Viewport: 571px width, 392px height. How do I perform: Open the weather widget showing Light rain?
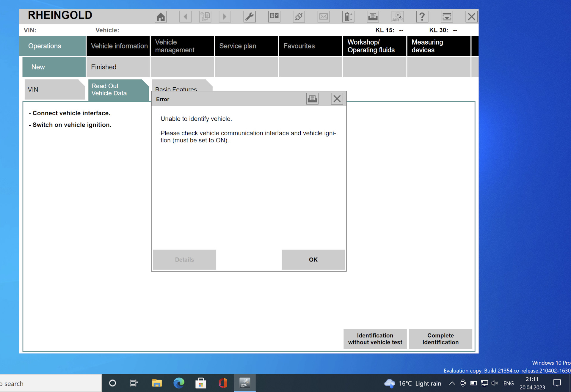[412, 383]
